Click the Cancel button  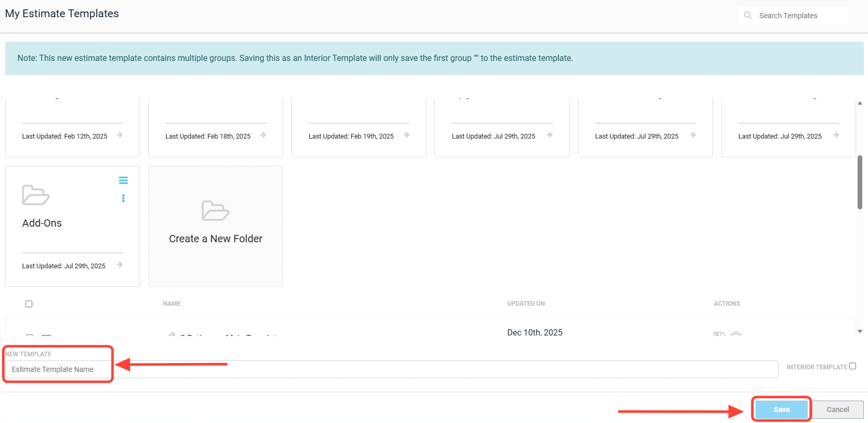coord(838,409)
